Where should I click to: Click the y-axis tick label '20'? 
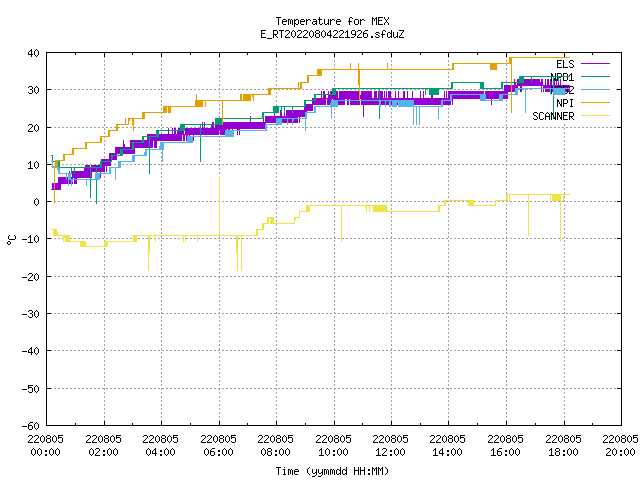33,128
